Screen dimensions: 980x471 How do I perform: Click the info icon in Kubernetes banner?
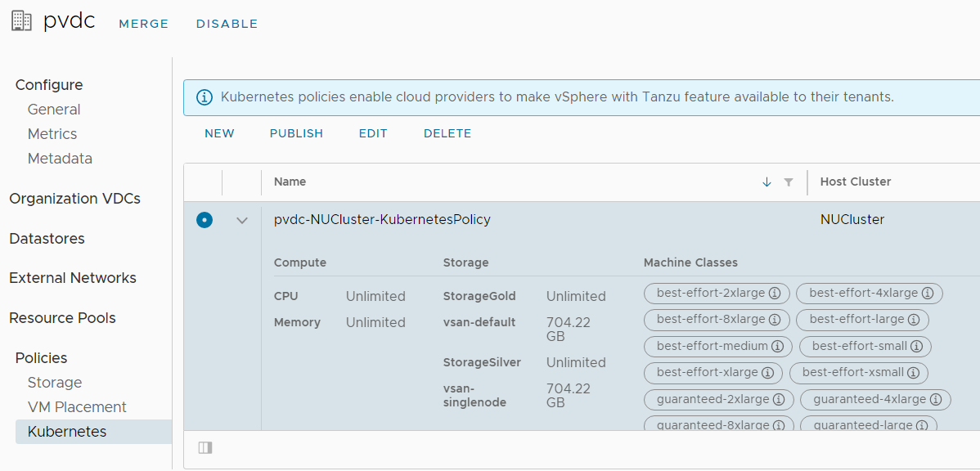pos(204,97)
